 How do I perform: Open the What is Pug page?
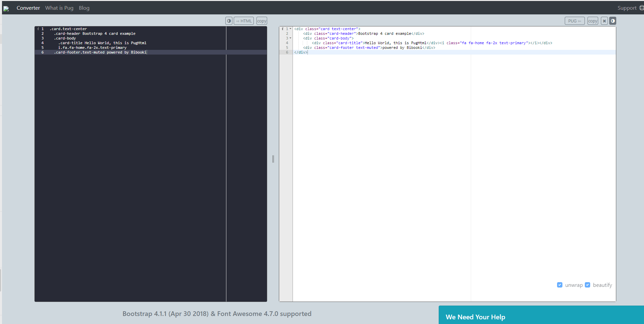[59, 8]
